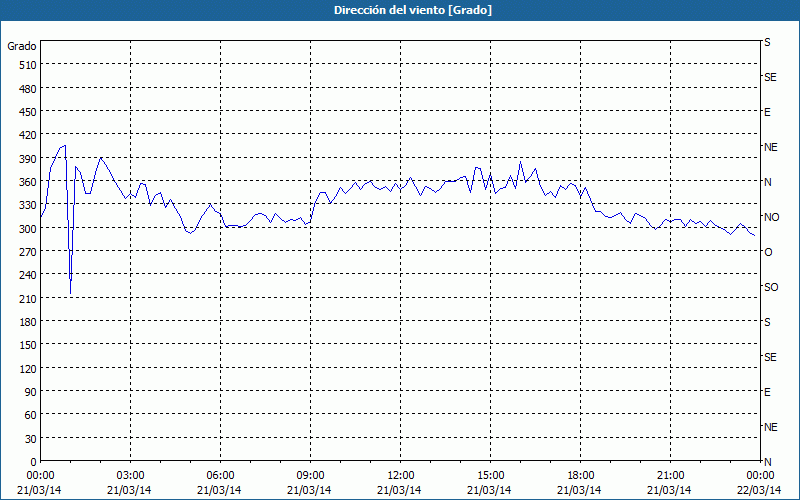This screenshot has height=500, width=800.
Task: Click the Grado axis unit label
Action: click(x=22, y=46)
